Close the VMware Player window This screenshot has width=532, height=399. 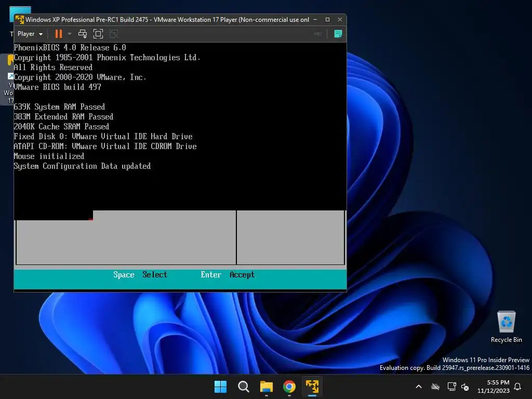(340, 20)
